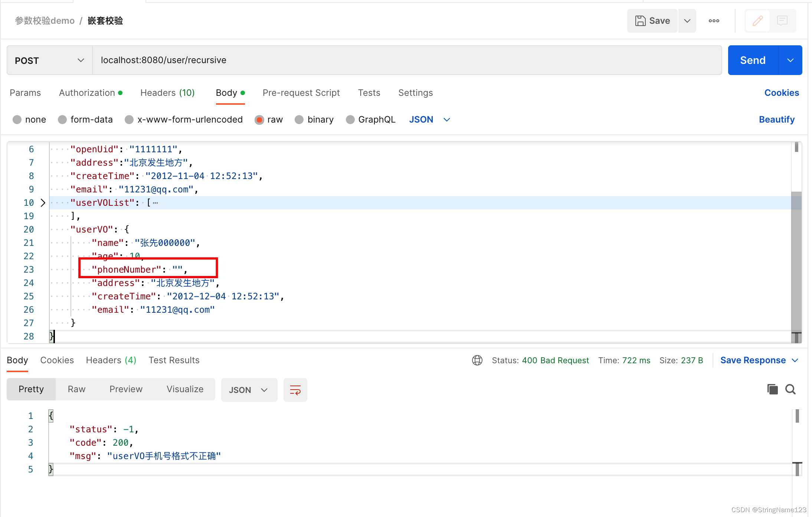Open response search with magnifier icon

[790, 389]
